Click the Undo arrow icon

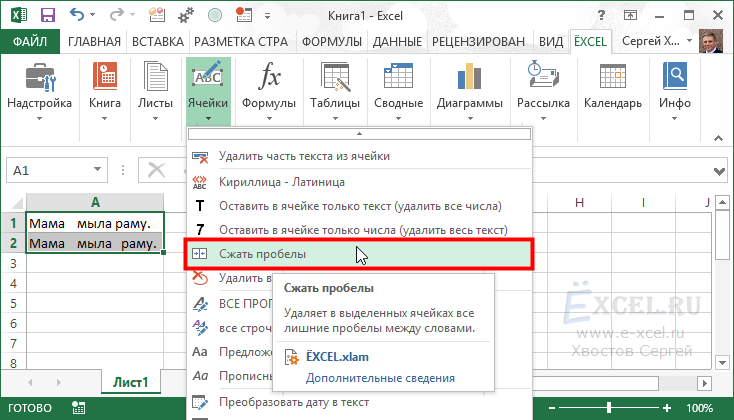pyautogui.click(x=77, y=15)
